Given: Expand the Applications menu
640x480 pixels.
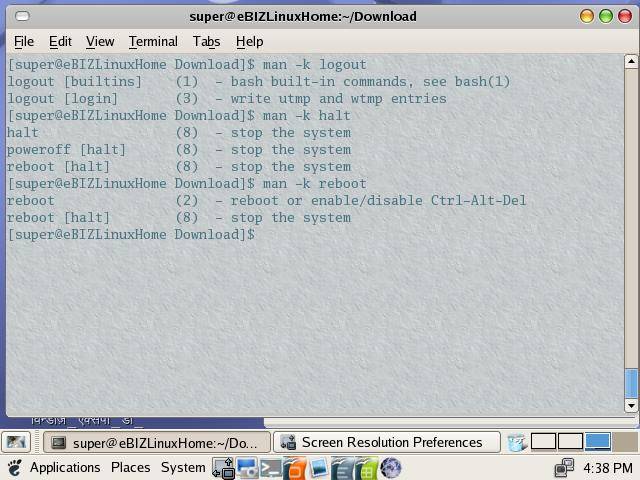Looking at the screenshot, I should click(65, 468).
